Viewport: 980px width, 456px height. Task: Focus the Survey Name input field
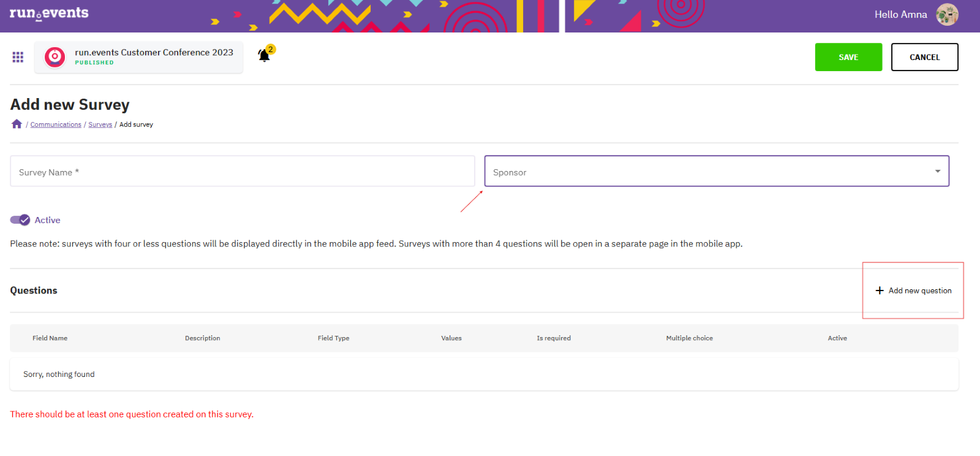[x=243, y=171]
